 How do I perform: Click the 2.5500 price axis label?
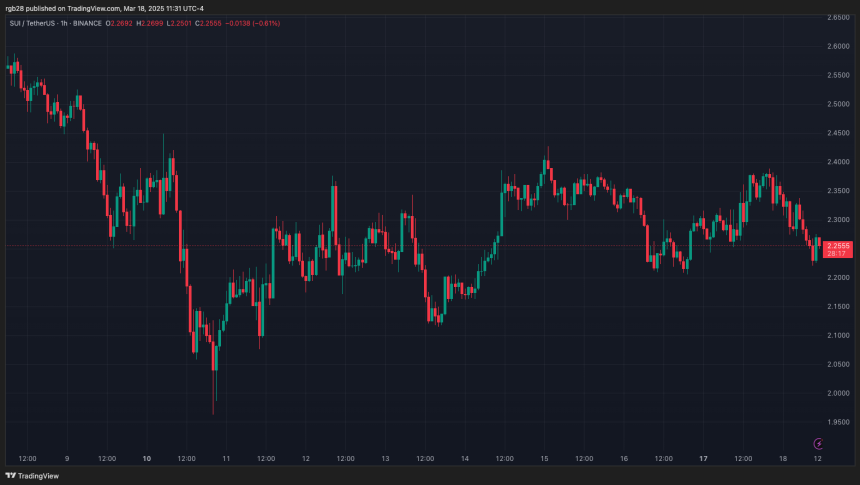pyautogui.click(x=838, y=75)
